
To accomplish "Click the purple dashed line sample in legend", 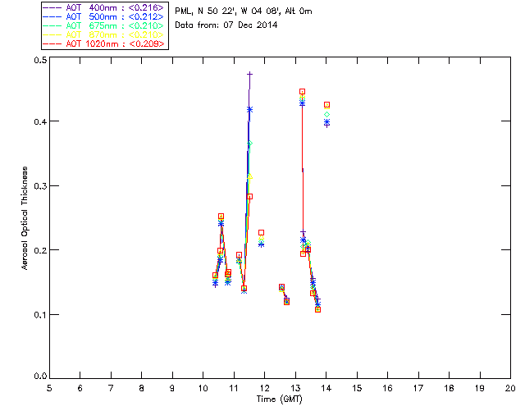I will 52,7.
